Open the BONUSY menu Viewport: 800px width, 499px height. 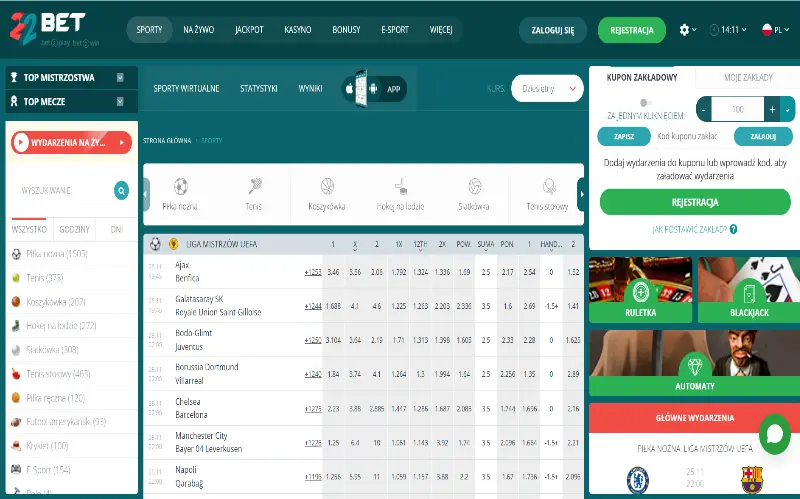point(346,30)
